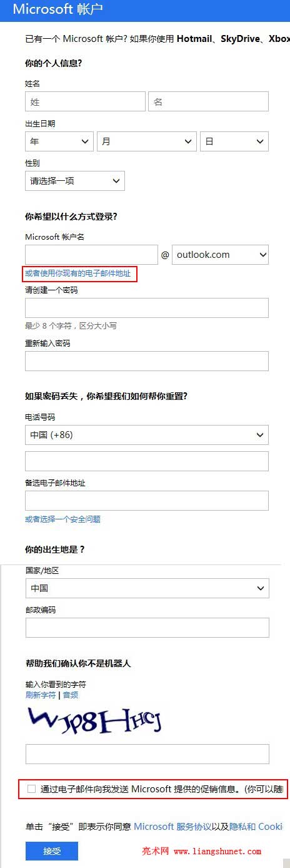Refresh CAPTCHA via 刷新字符 link

coord(41,695)
